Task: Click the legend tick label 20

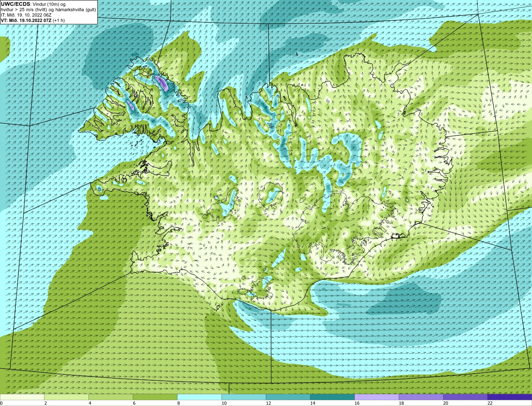Action: [x=446, y=403]
